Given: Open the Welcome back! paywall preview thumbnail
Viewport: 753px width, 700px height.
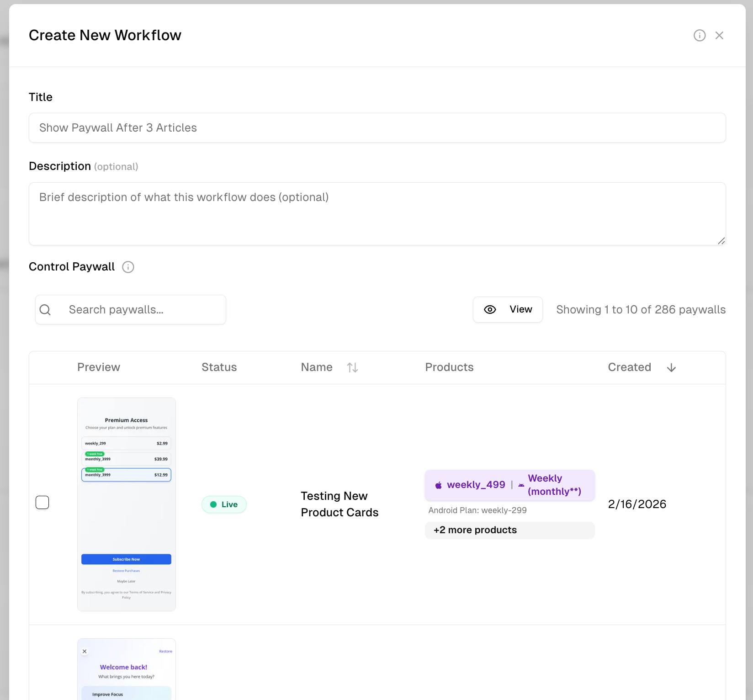Looking at the screenshot, I should pyautogui.click(x=127, y=669).
